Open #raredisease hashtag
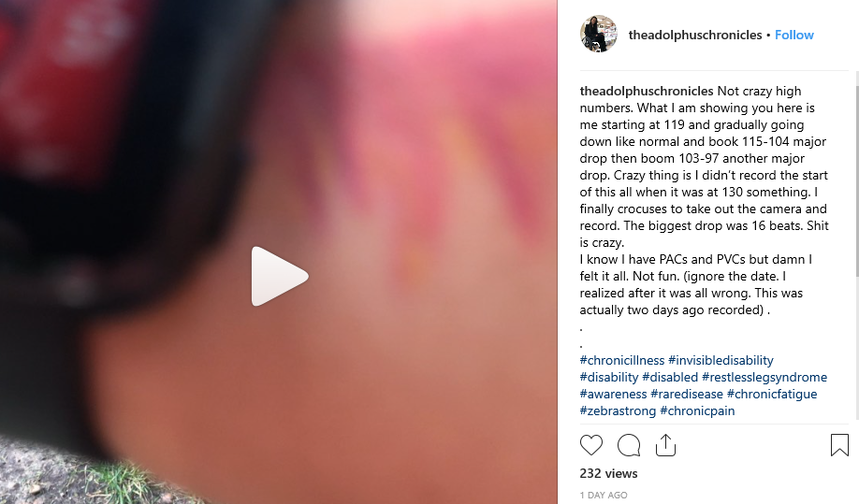The image size is (859, 504). click(x=687, y=394)
